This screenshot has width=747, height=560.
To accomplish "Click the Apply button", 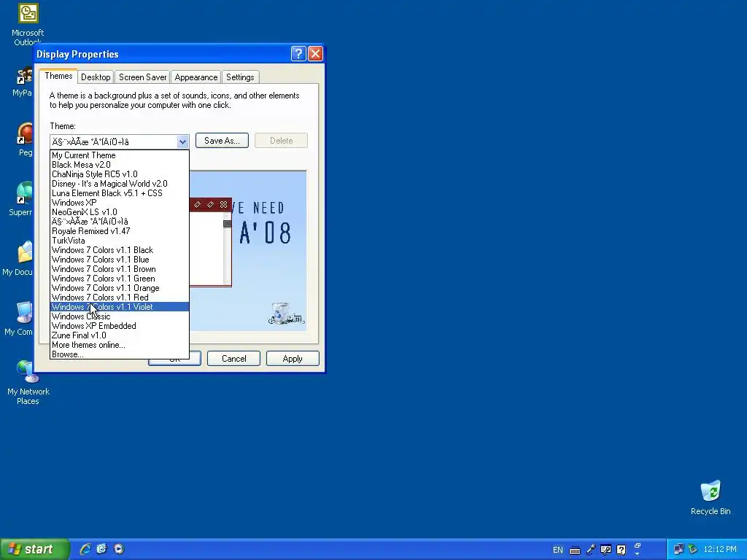I will [x=293, y=359].
